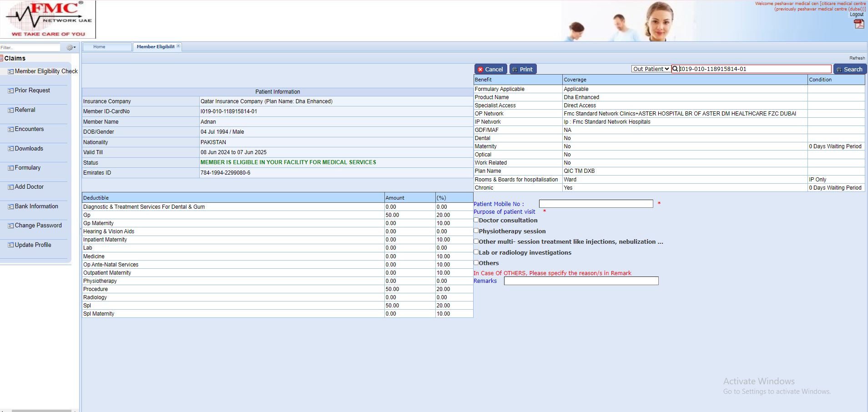The image size is (868, 412).
Task: Focus the Patient Mobile No field
Action: click(x=595, y=204)
